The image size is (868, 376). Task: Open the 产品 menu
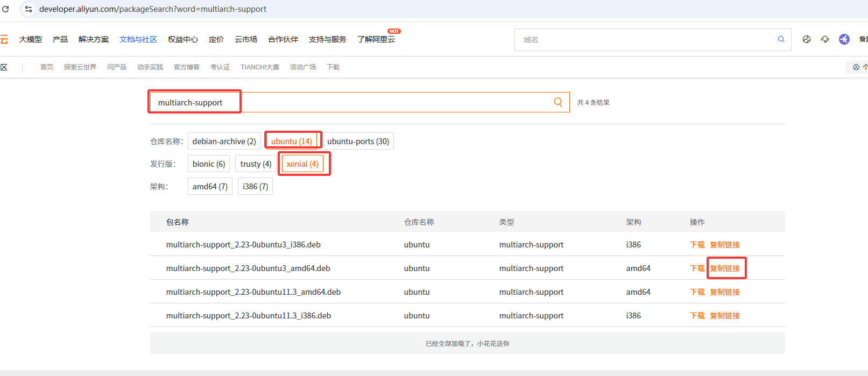pyautogui.click(x=60, y=39)
